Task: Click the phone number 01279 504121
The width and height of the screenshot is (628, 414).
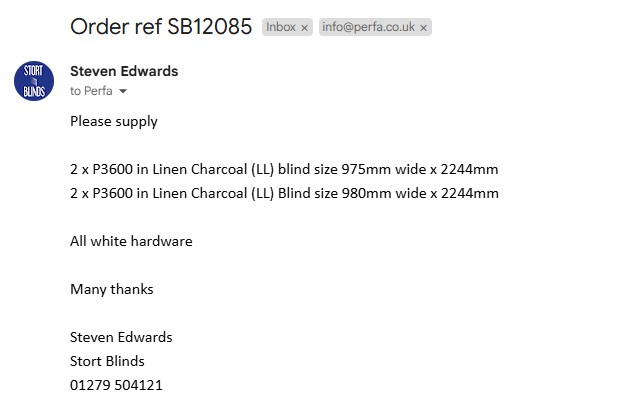Action: tap(116, 385)
